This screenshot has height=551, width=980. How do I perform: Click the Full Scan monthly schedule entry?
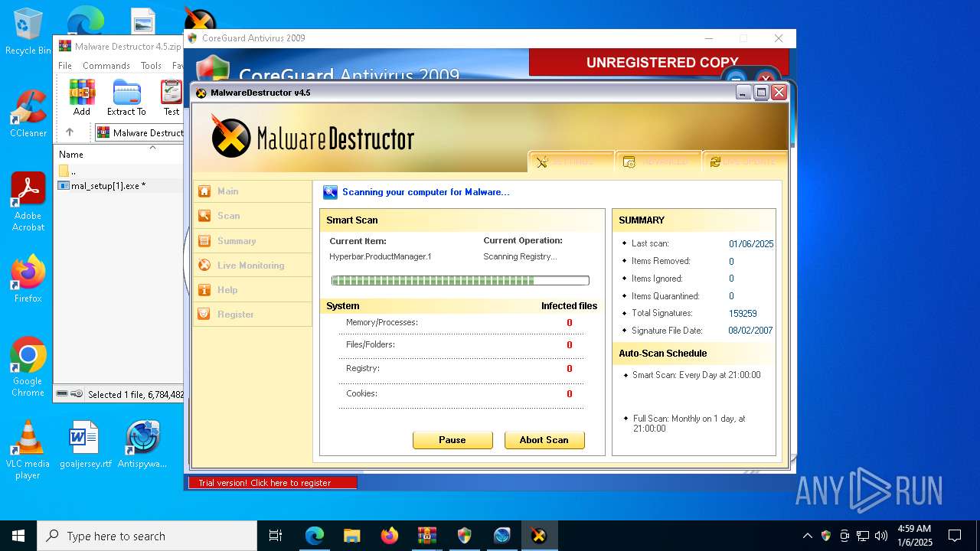pos(689,423)
